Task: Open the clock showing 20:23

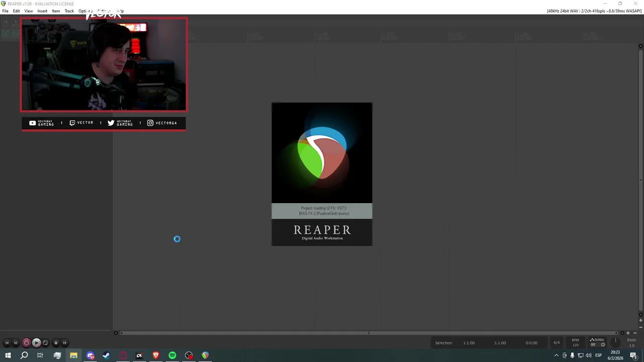Action: click(x=615, y=355)
